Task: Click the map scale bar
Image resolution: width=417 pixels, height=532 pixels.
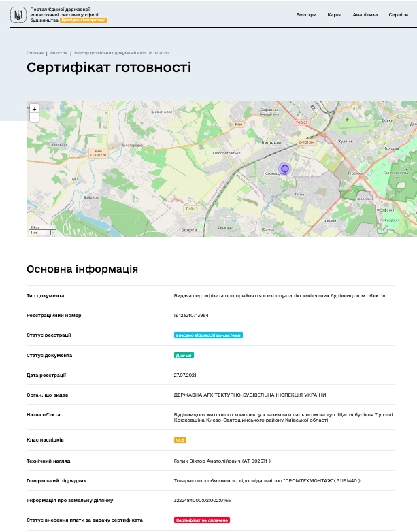Action: (42, 230)
